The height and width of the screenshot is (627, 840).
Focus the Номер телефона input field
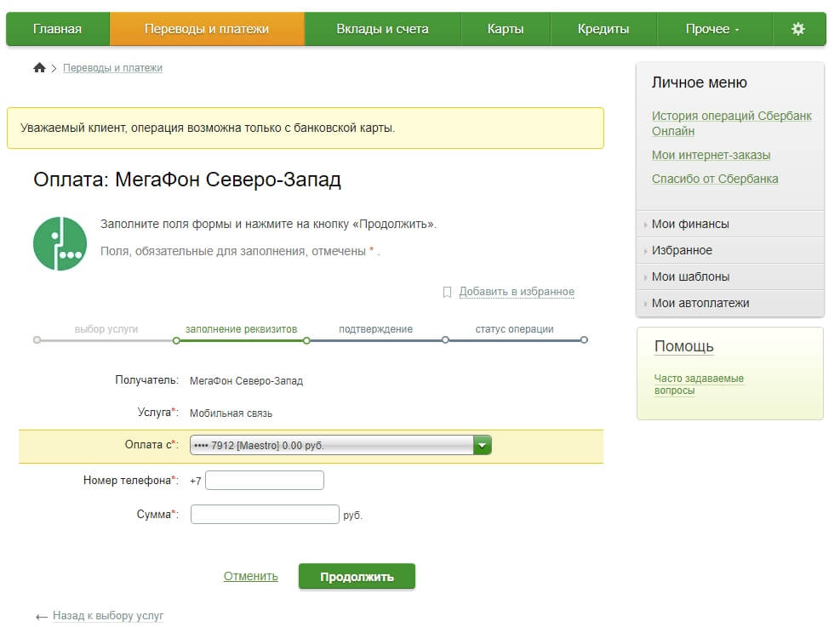pyautogui.click(x=265, y=481)
